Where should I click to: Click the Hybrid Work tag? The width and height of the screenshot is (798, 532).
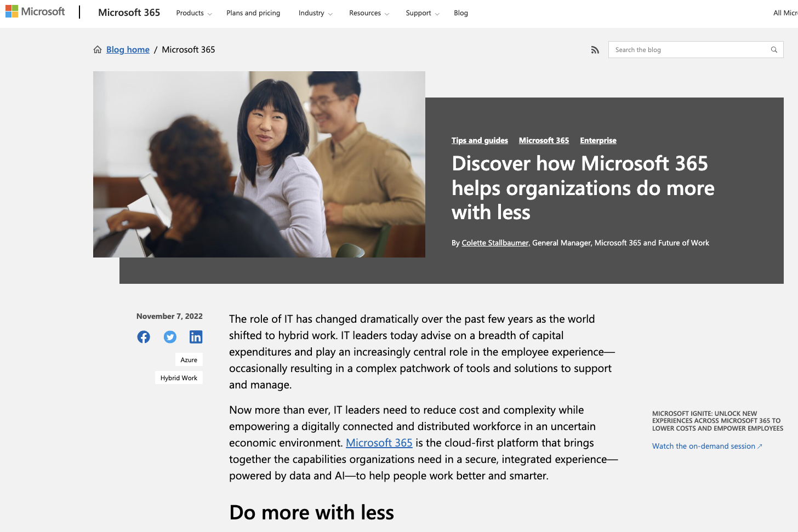pyautogui.click(x=179, y=378)
